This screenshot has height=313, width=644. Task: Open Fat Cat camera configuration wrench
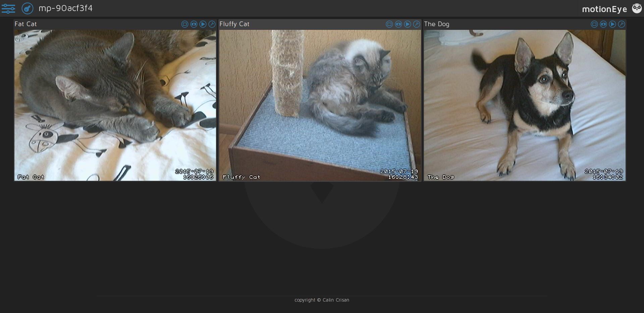212,24
